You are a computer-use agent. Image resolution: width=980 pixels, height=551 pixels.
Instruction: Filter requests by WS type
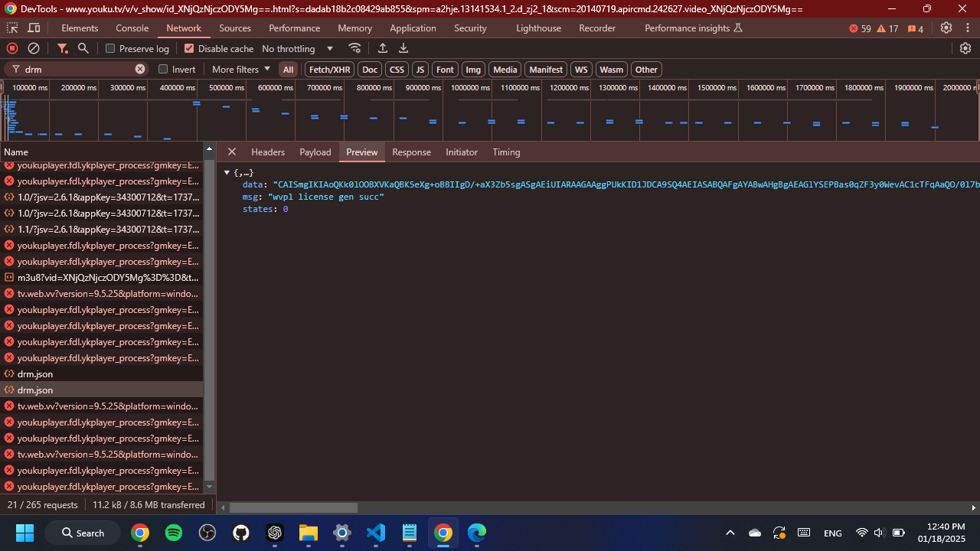coord(581,70)
